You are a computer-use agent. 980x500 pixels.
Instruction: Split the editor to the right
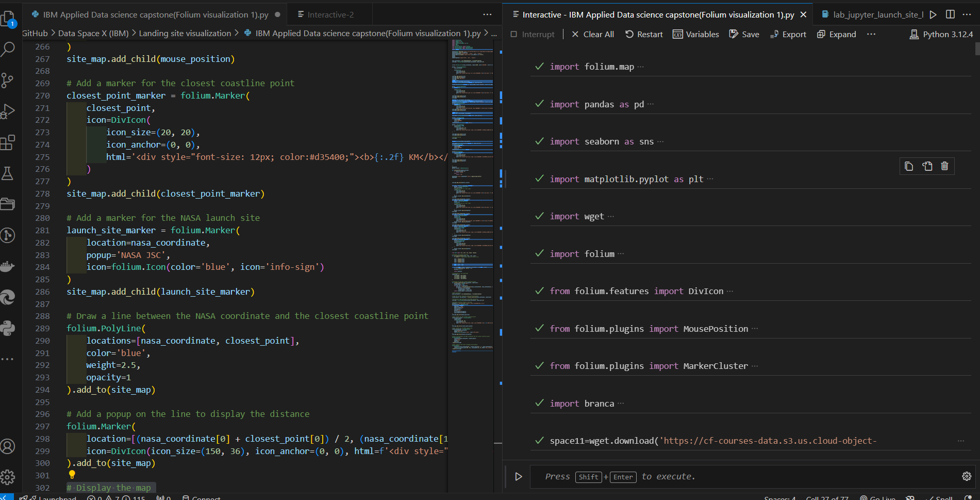click(950, 14)
